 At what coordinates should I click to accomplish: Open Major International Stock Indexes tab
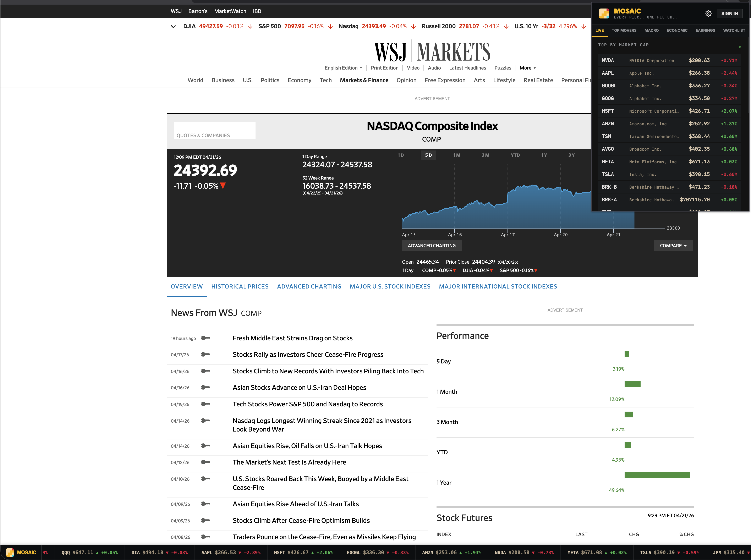point(498,286)
